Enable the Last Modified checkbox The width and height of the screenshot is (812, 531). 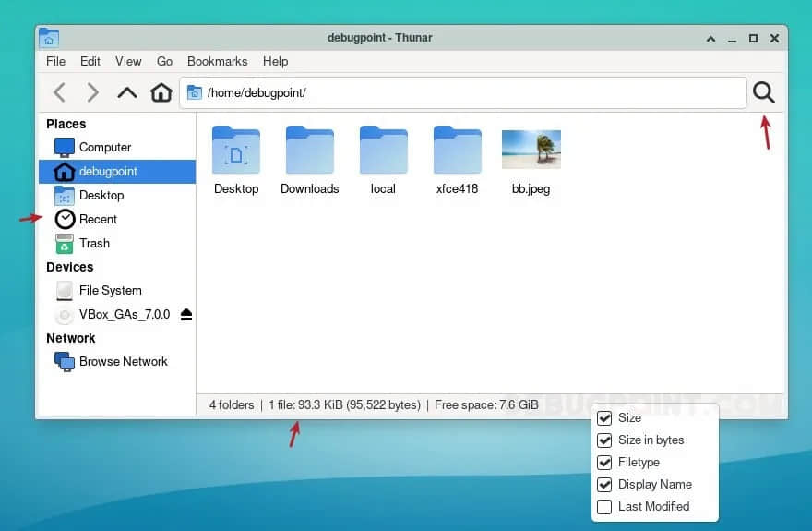pyautogui.click(x=604, y=507)
